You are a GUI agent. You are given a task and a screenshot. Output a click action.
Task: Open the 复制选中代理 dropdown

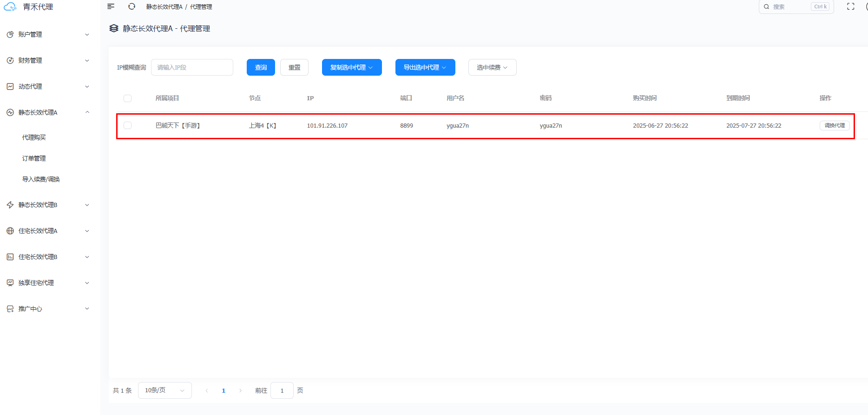pyautogui.click(x=351, y=67)
